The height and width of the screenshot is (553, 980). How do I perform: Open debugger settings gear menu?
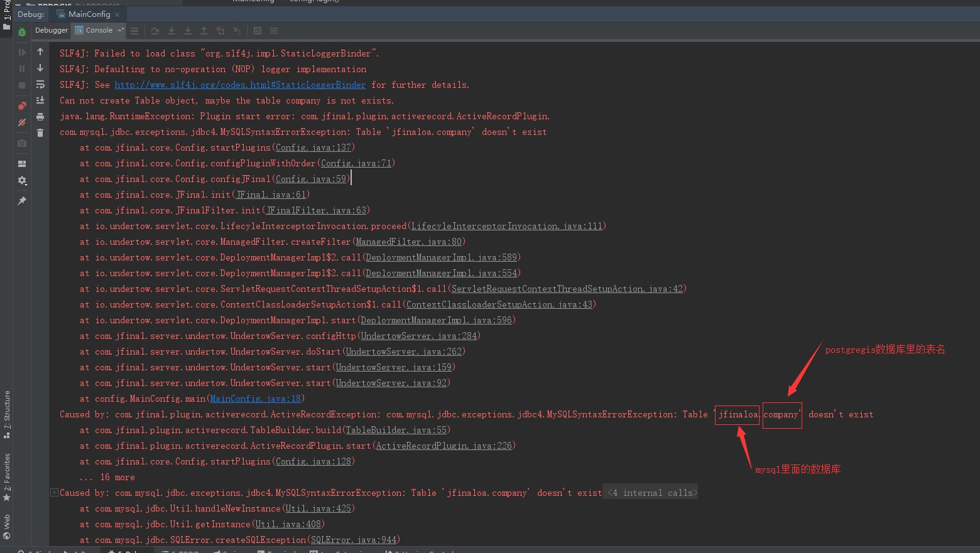pos(22,181)
